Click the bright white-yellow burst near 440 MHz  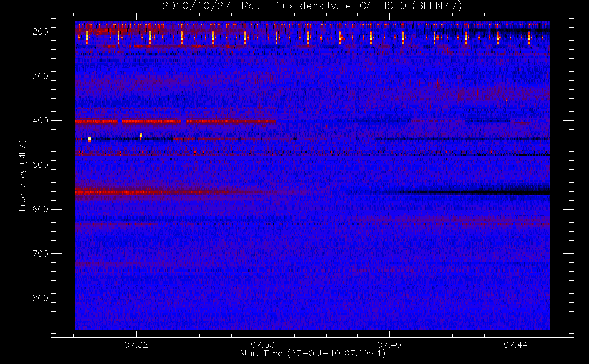89,139
